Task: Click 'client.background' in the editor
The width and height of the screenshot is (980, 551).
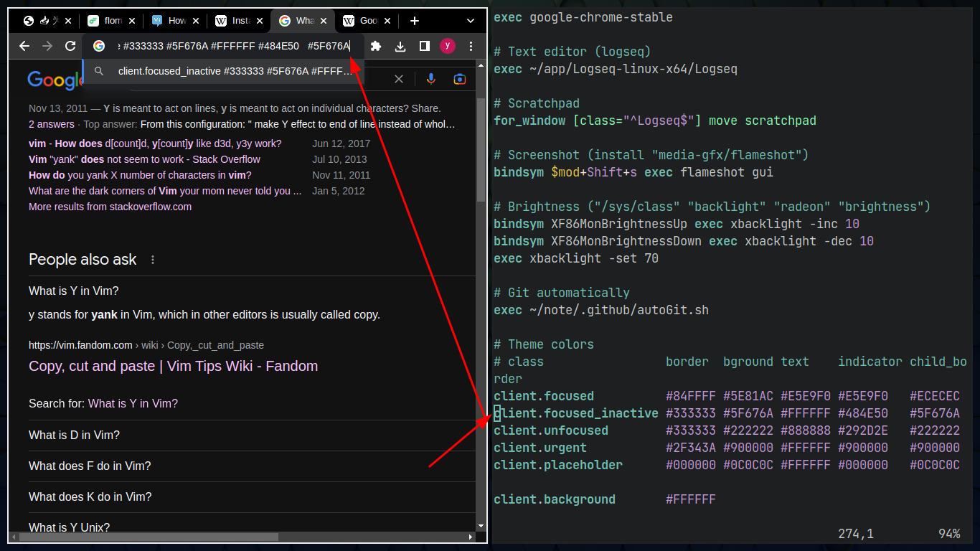Action: [x=555, y=499]
